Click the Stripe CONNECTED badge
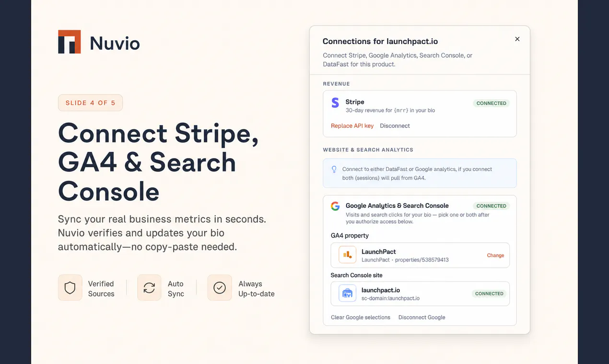The image size is (609, 364). 491,103
